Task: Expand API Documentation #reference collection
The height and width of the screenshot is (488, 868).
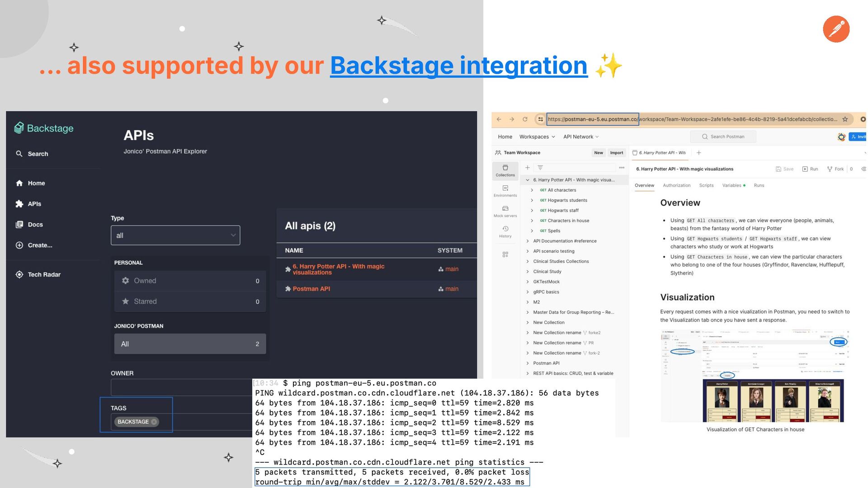Action: point(527,241)
